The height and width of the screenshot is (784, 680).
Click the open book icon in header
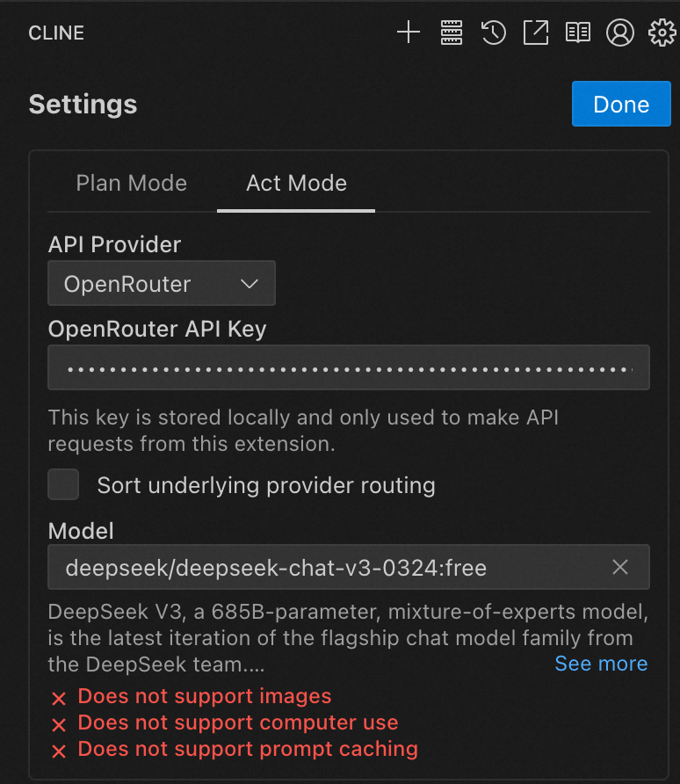coord(577,33)
